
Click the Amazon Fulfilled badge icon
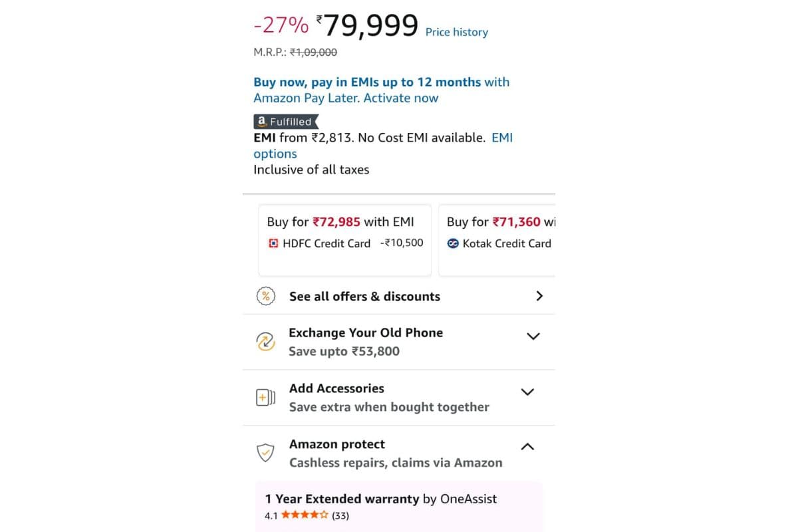(285, 122)
